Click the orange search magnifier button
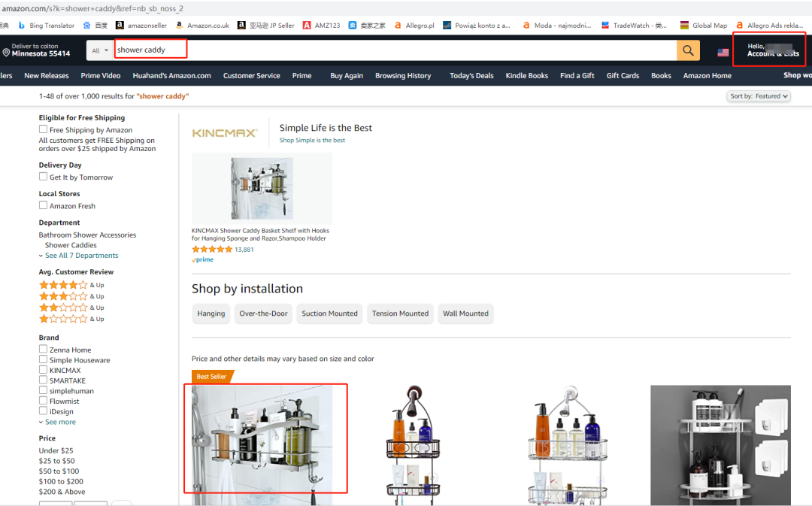The height and width of the screenshot is (506, 812). (688, 50)
